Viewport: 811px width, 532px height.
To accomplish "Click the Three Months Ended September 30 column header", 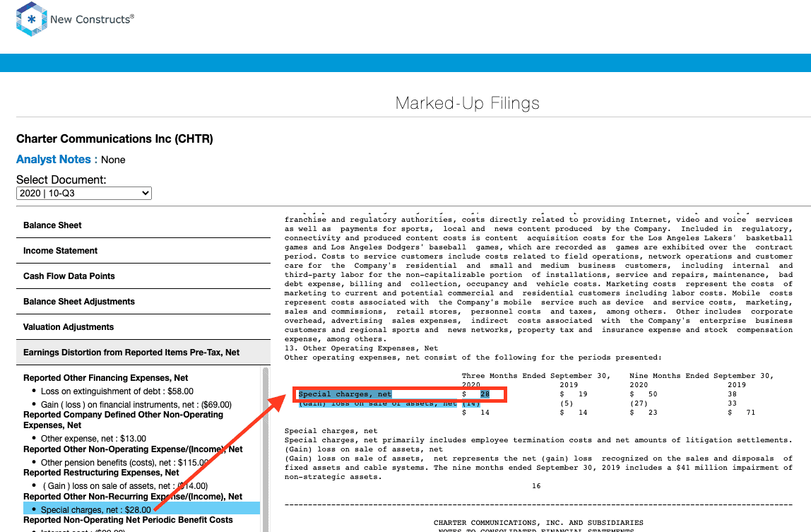I will click(x=535, y=376).
